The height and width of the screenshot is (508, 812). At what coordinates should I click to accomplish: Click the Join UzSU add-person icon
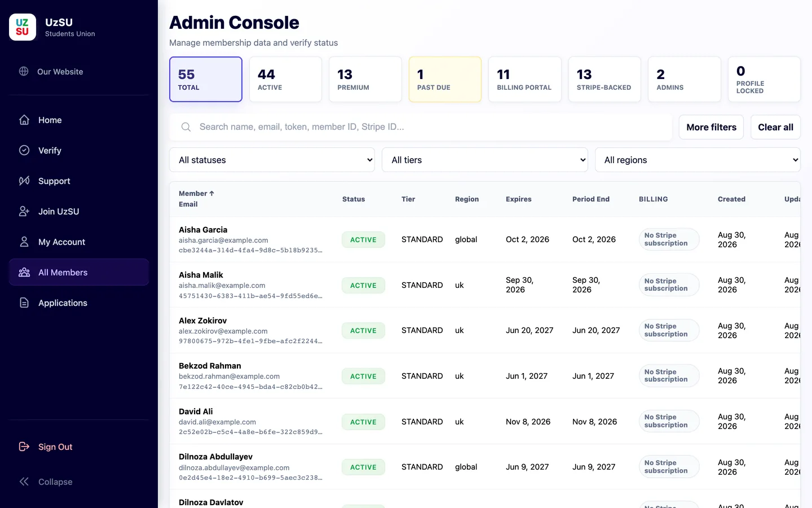click(24, 211)
